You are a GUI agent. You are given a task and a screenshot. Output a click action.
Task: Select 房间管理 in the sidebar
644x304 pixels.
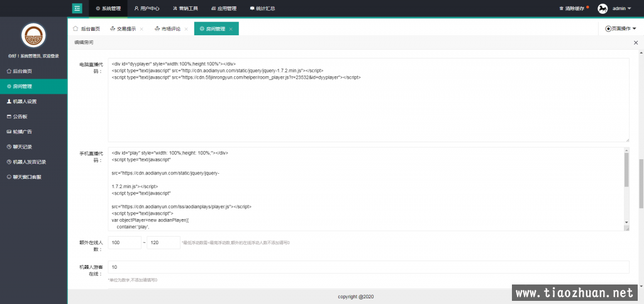(34, 86)
